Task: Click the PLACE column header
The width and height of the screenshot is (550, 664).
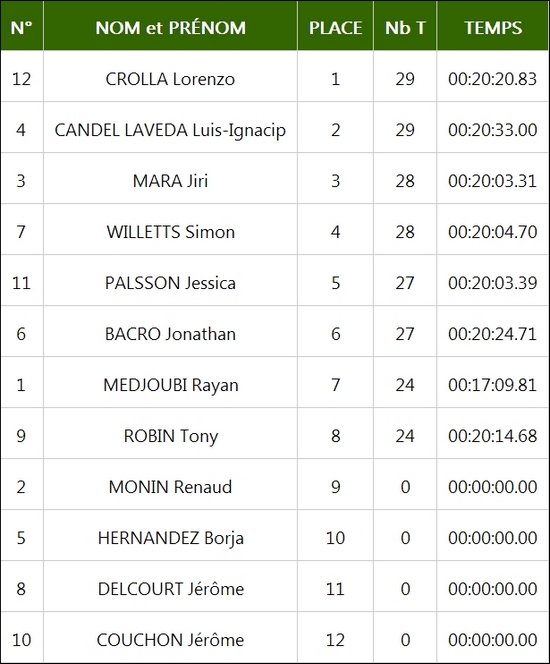Action: [335, 26]
